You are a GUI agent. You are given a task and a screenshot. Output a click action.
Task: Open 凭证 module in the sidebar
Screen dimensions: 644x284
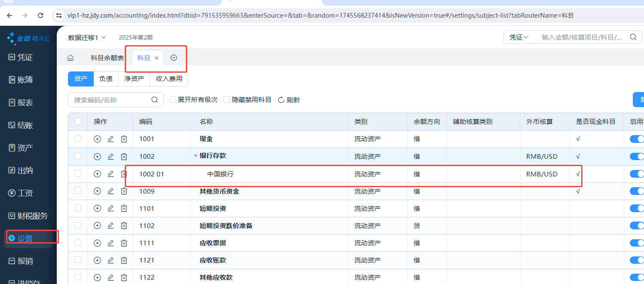click(25, 57)
